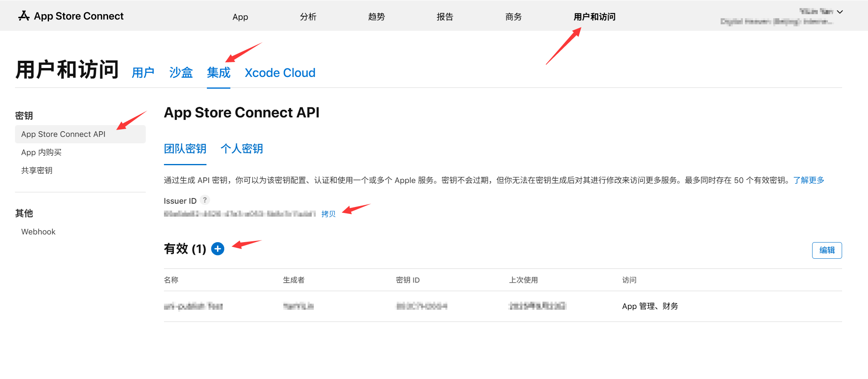Click the 编辑 button

(827, 250)
